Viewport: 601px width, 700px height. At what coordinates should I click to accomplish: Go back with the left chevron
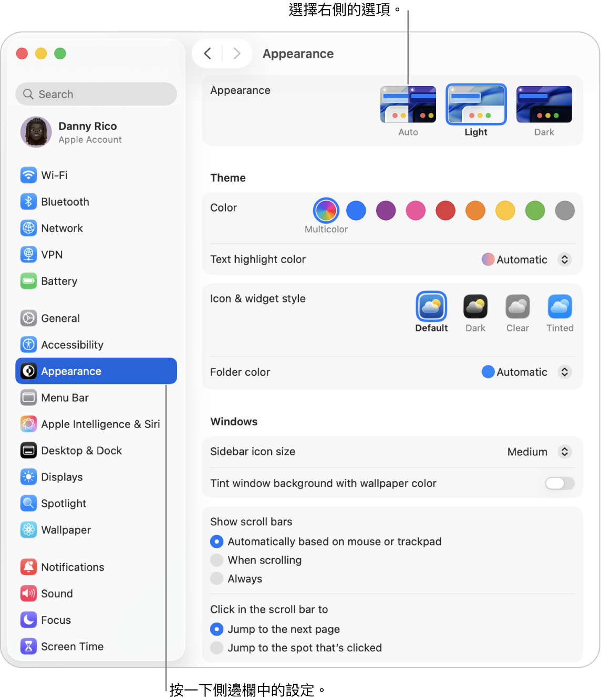[208, 54]
